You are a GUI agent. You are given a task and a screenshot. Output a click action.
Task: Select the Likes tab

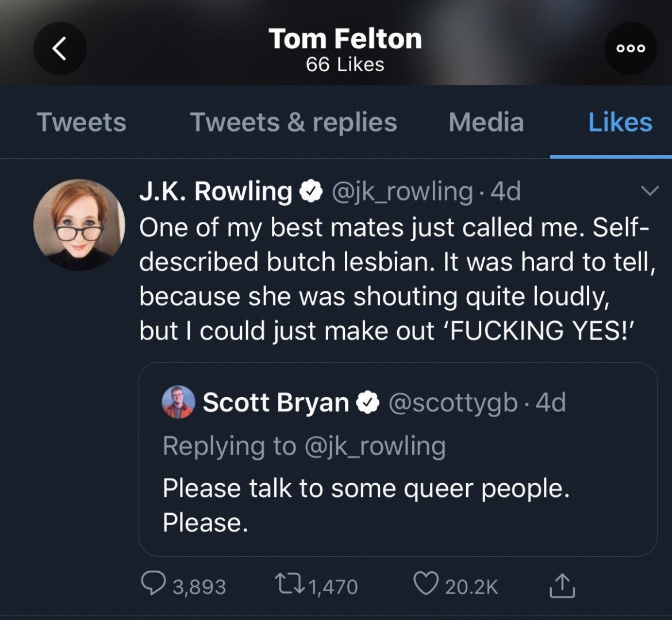click(620, 122)
